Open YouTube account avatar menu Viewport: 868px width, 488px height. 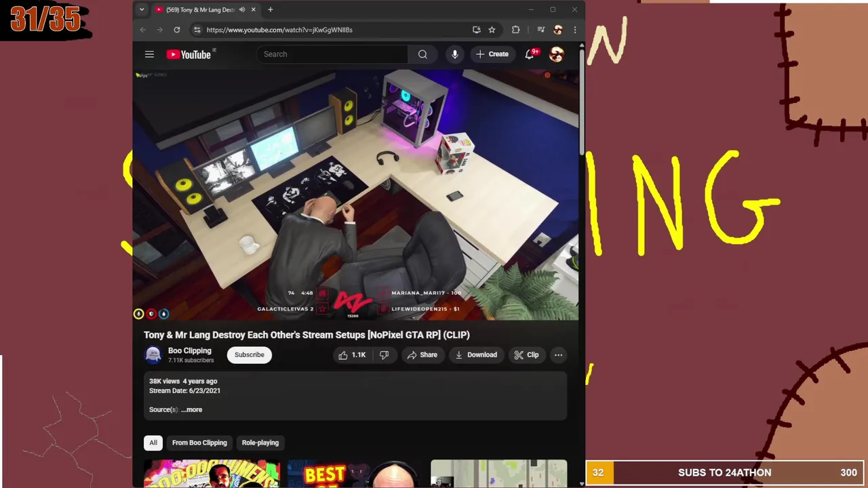pyautogui.click(x=557, y=54)
